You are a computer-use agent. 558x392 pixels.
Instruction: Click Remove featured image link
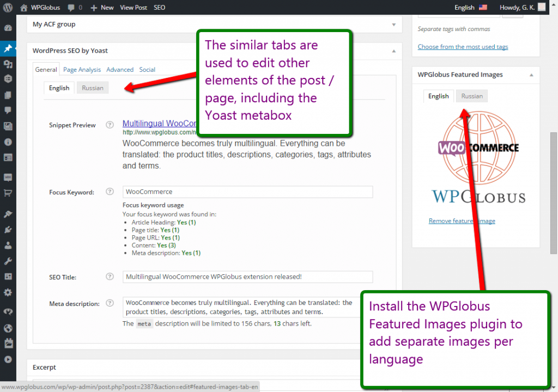462,221
